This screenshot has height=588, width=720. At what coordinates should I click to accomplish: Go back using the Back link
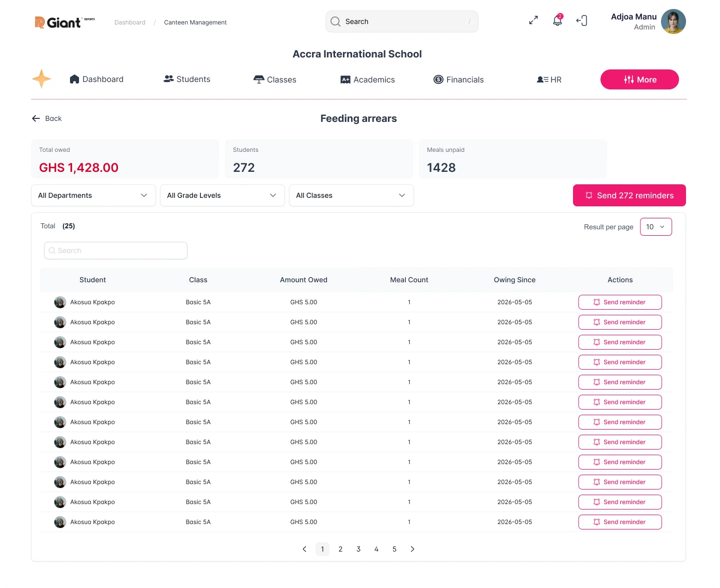(47, 118)
